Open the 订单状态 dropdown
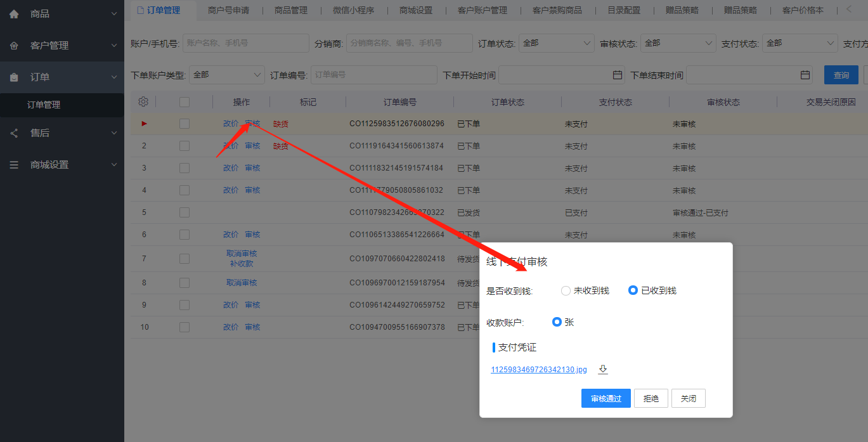The width and height of the screenshot is (868, 442). pyautogui.click(x=557, y=43)
